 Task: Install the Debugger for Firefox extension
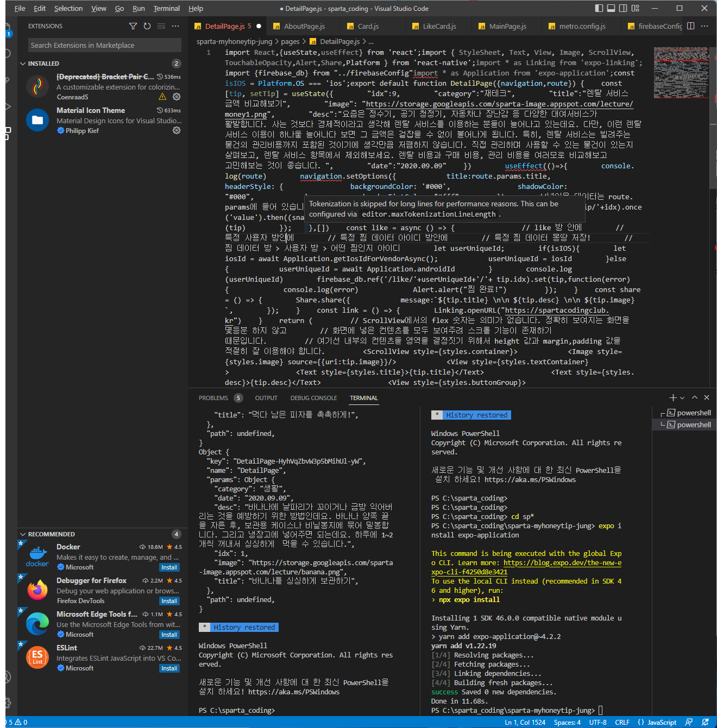tap(169, 601)
